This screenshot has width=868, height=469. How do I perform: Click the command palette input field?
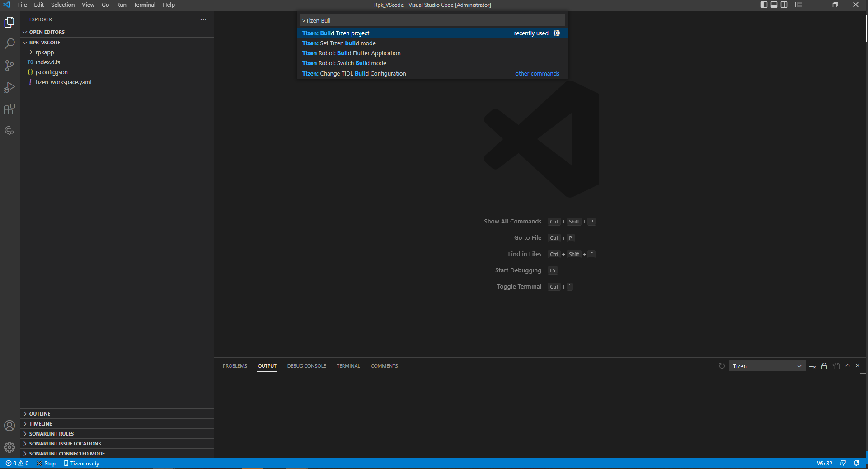[x=432, y=20]
